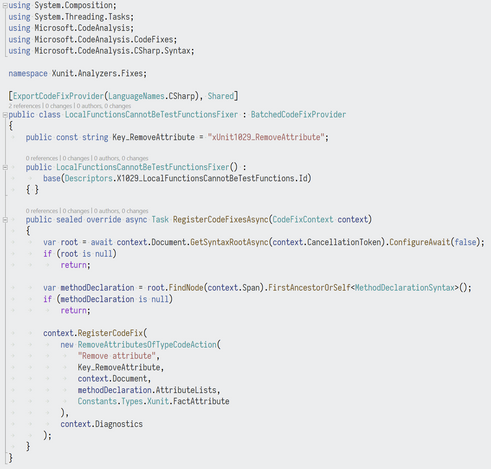The image size is (491, 469).
Task: Collapse the constructor outlining region
Action: (x=5, y=167)
